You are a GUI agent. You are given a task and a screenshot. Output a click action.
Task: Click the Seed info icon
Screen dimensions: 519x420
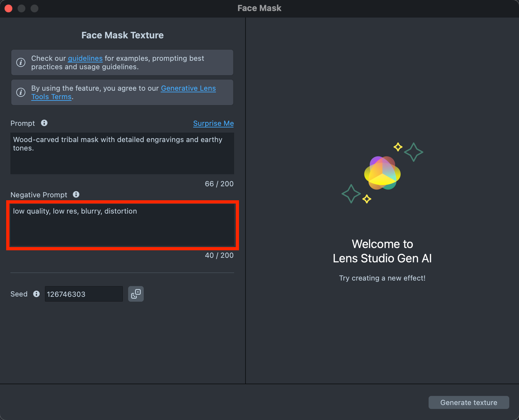tap(36, 294)
